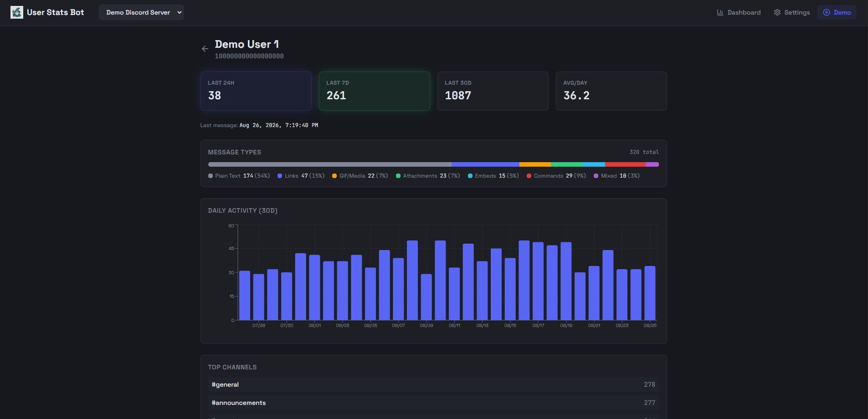The height and width of the screenshot is (419, 868).
Task: Select the Last 30D stat card
Action: (493, 91)
